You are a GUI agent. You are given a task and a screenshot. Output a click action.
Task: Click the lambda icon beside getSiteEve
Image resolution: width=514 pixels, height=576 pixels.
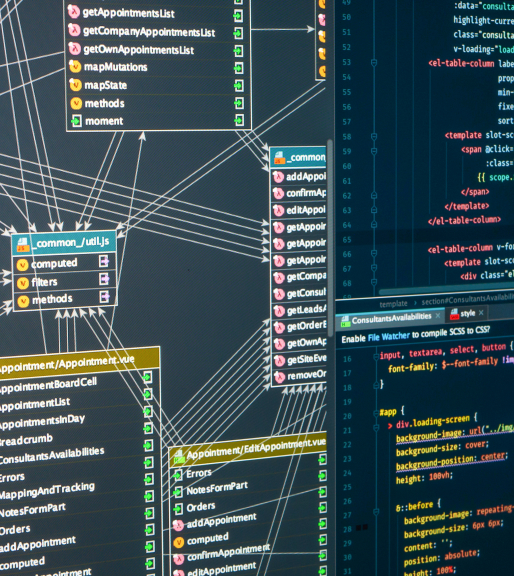(280, 360)
